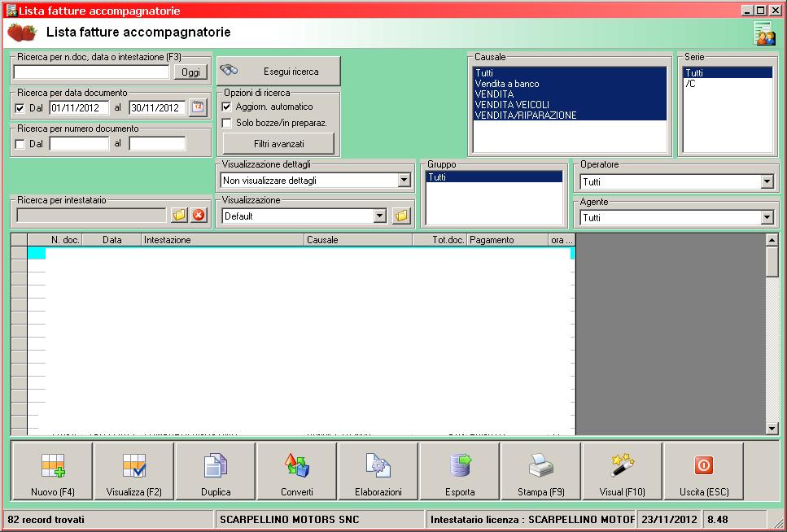Open the calendar date picker icon
The image size is (787, 532).
click(198, 107)
